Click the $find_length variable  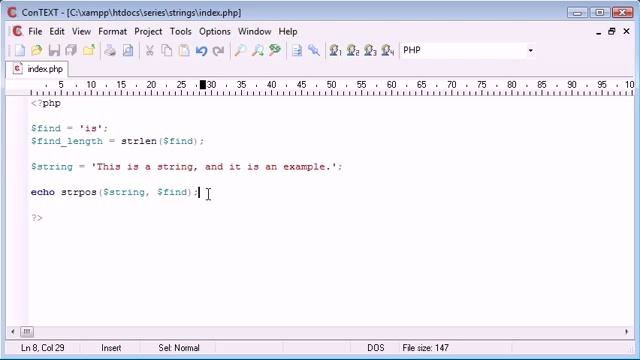[67, 141]
